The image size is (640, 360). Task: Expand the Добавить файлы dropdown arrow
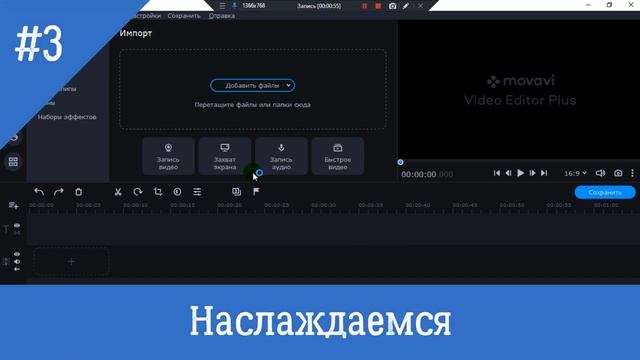pos(288,85)
